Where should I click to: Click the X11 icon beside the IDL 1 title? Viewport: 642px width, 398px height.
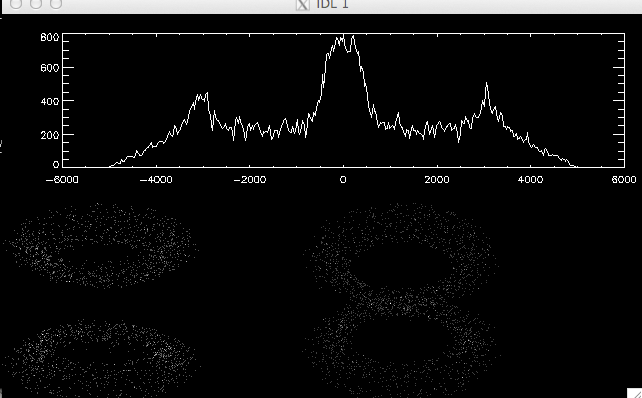(x=303, y=4)
